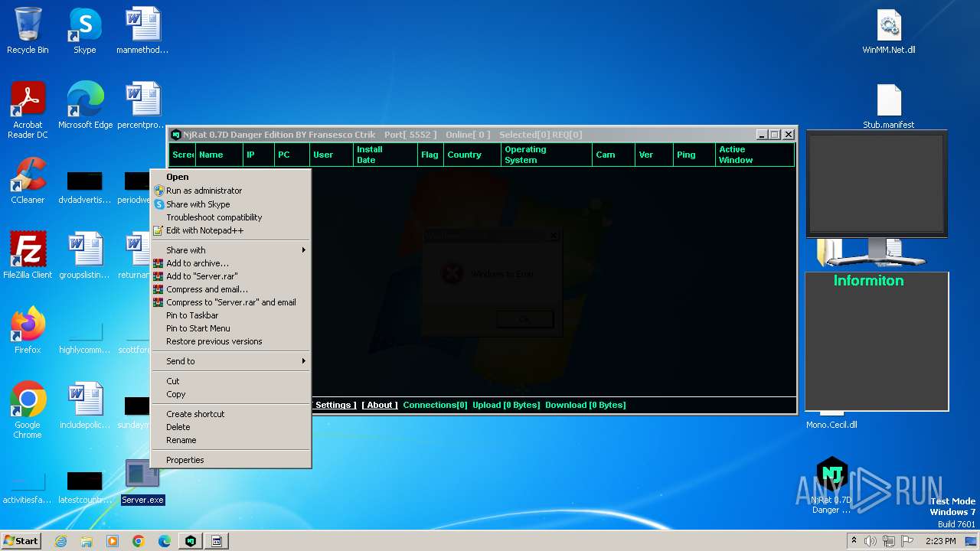Choose Add to "Server.rar"
Screen dimensions: 980x551
[230, 276]
